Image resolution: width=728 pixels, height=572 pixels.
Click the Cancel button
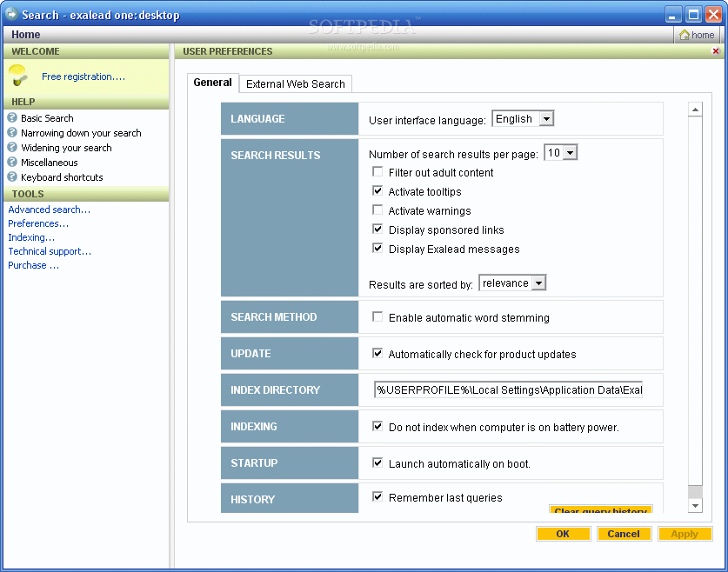(x=624, y=534)
